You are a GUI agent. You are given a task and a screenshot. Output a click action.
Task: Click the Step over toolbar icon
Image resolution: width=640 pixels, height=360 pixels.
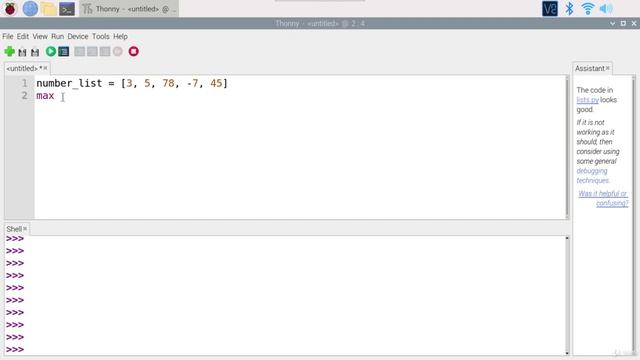[x=80, y=51]
